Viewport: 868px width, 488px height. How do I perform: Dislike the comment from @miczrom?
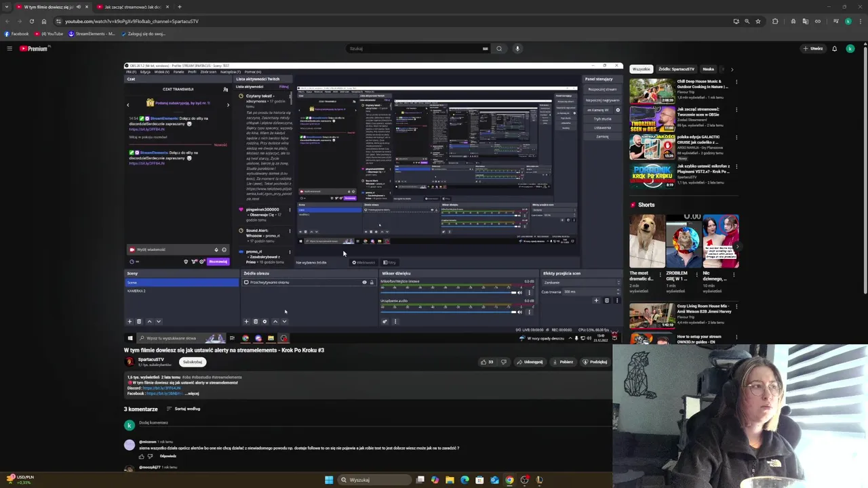(x=151, y=456)
